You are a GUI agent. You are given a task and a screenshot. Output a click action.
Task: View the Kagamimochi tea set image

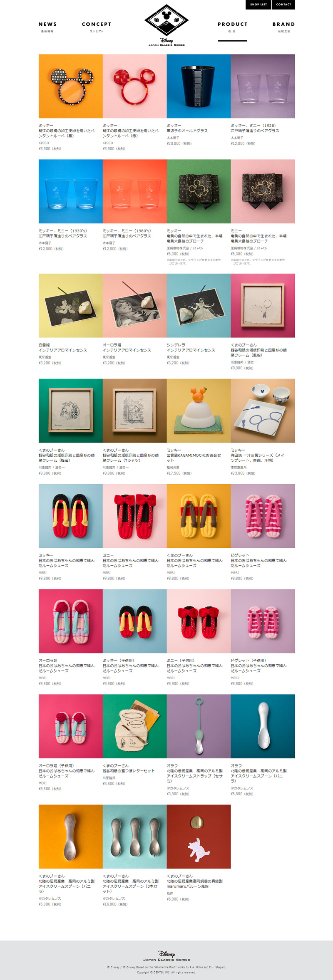pos(199,411)
